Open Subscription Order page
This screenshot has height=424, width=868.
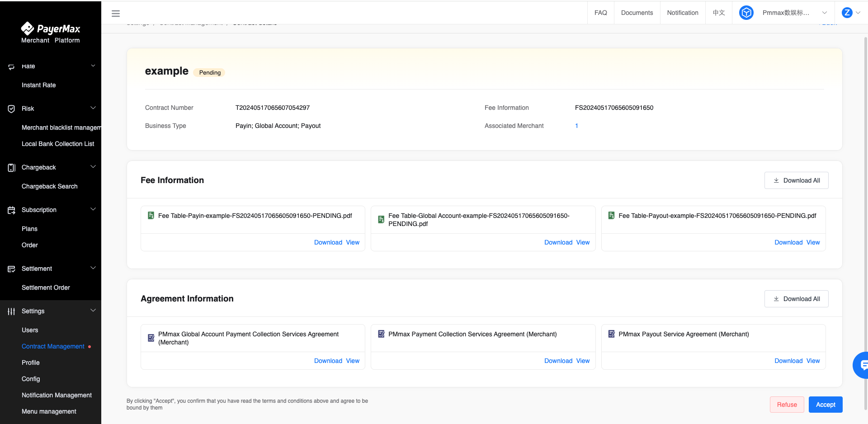(30, 245)
